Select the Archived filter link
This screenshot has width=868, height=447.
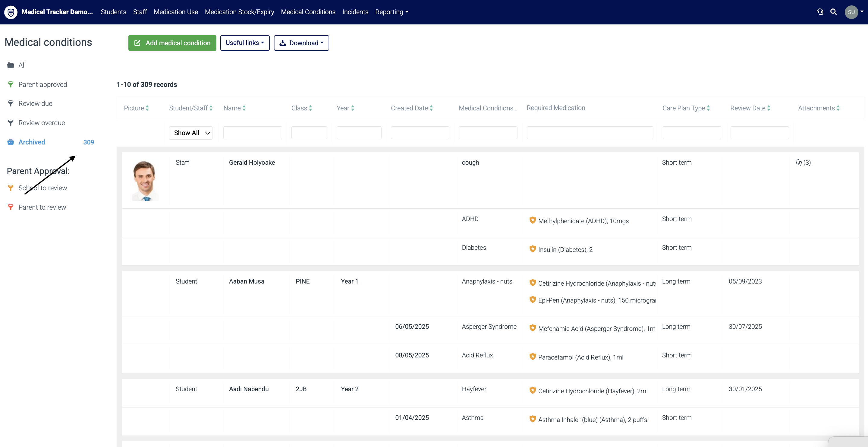(x=32, y=142)
